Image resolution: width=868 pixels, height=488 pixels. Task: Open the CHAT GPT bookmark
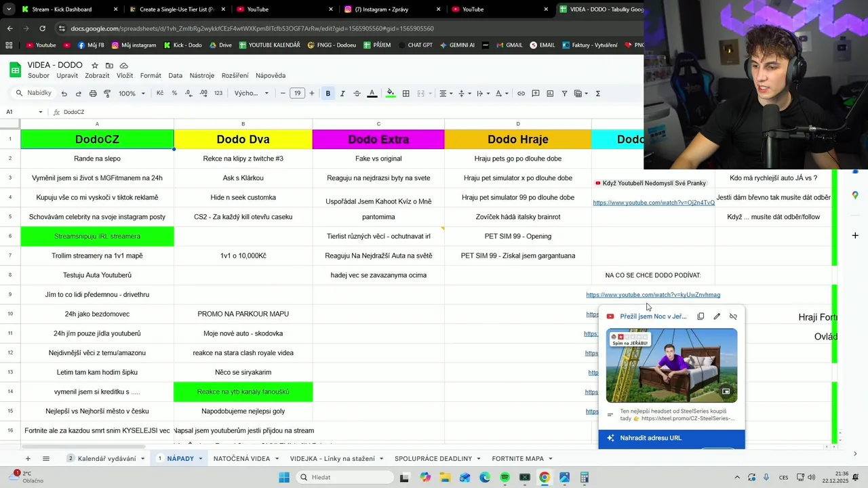point(415,45)
